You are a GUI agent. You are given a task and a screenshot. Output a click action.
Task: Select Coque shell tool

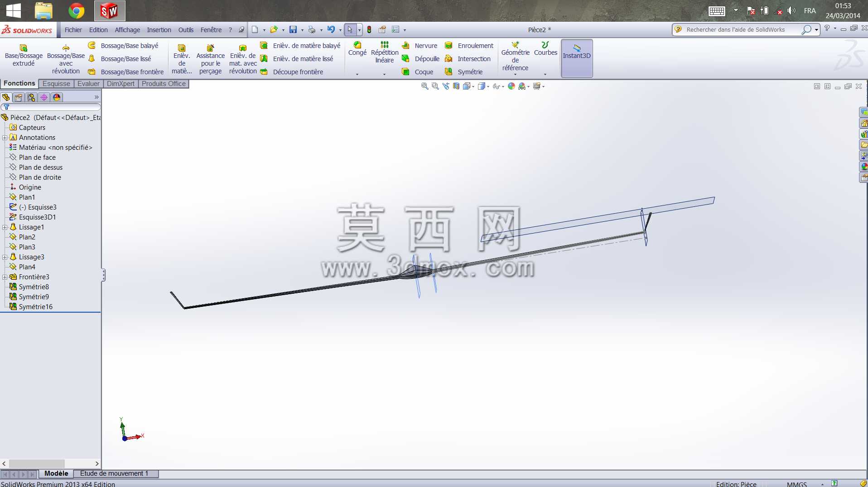click(418, 72)
